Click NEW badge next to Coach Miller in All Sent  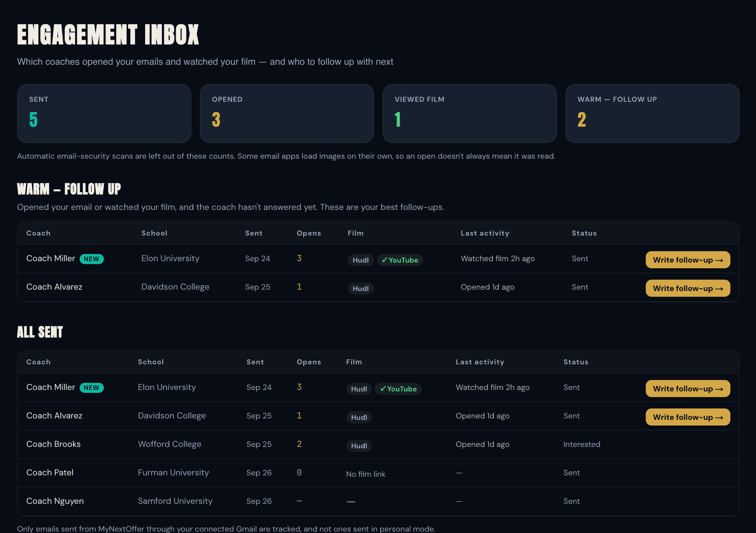(91, 388)
